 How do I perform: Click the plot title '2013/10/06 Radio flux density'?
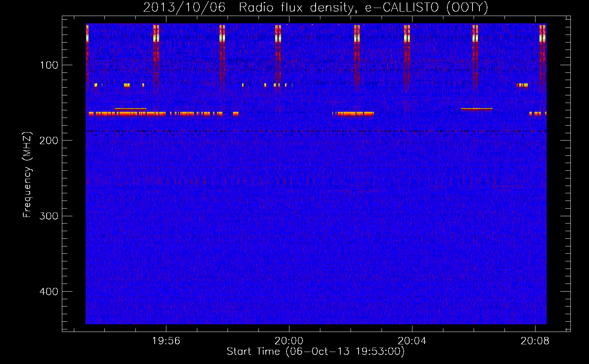316,7
